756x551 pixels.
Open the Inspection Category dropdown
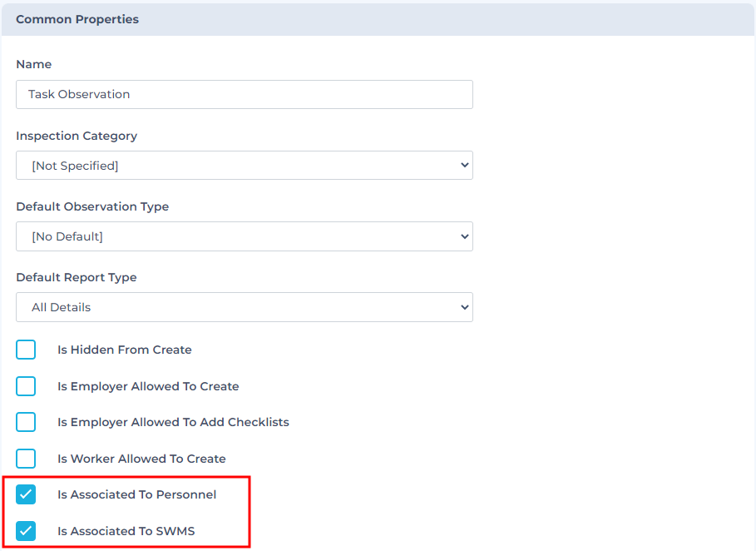(x=244, y=166)
